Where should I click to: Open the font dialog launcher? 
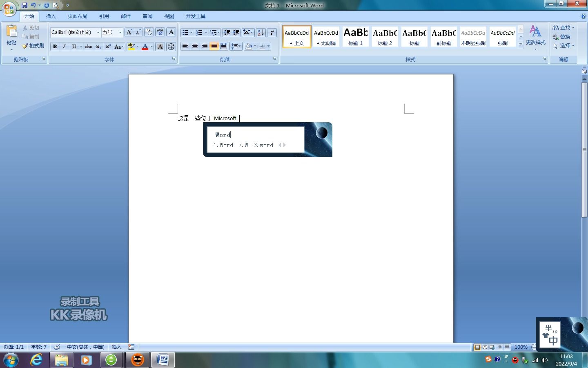pos(174,59)
